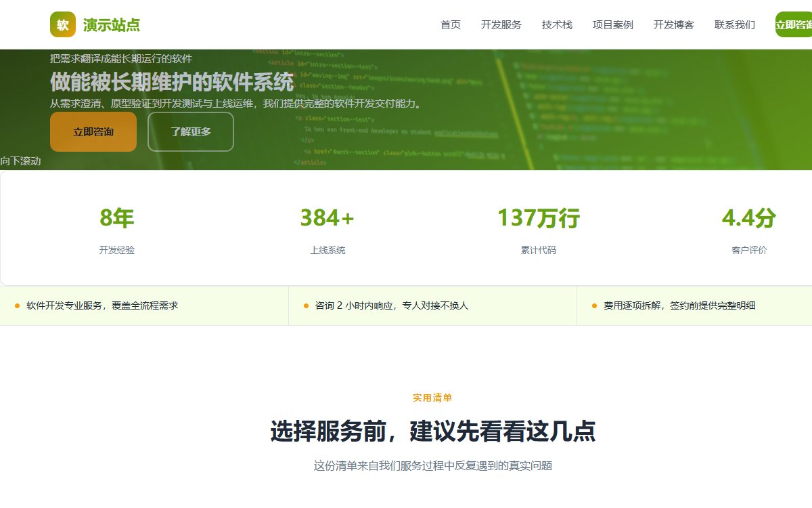Click the 开发经验 stat label
The image size is (812, 508).
[117, 250]
